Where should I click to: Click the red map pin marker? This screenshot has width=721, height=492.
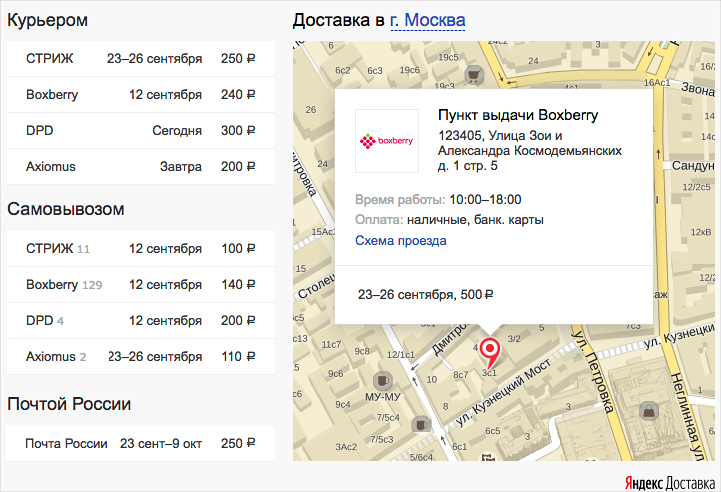(x=490, y=354)
